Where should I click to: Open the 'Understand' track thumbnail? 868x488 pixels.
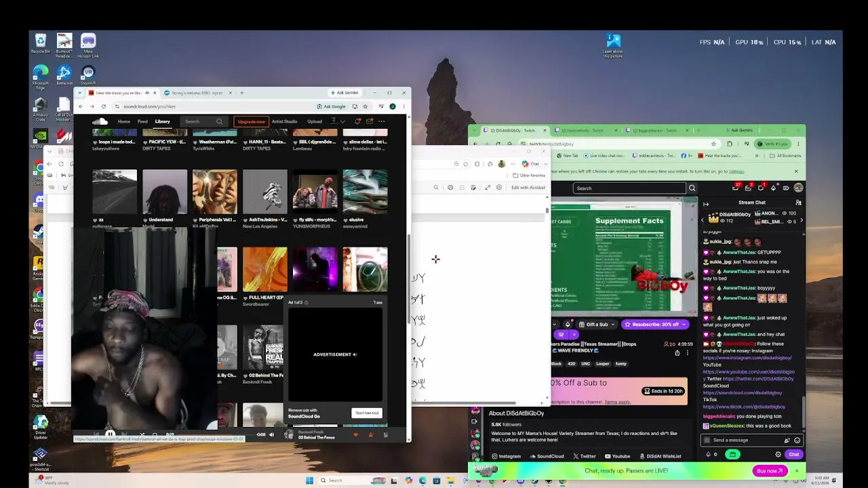[x=165, y=192]
